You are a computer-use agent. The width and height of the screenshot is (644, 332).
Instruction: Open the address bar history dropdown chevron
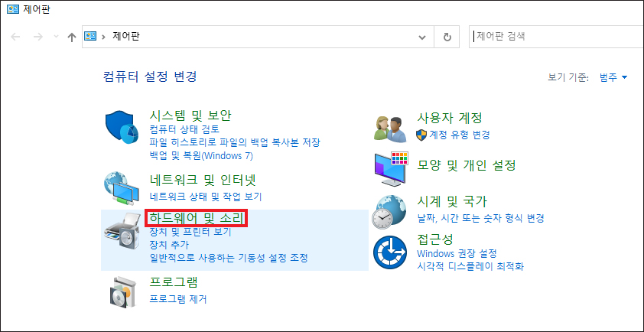pyautogui.click(x=421, y=37)
